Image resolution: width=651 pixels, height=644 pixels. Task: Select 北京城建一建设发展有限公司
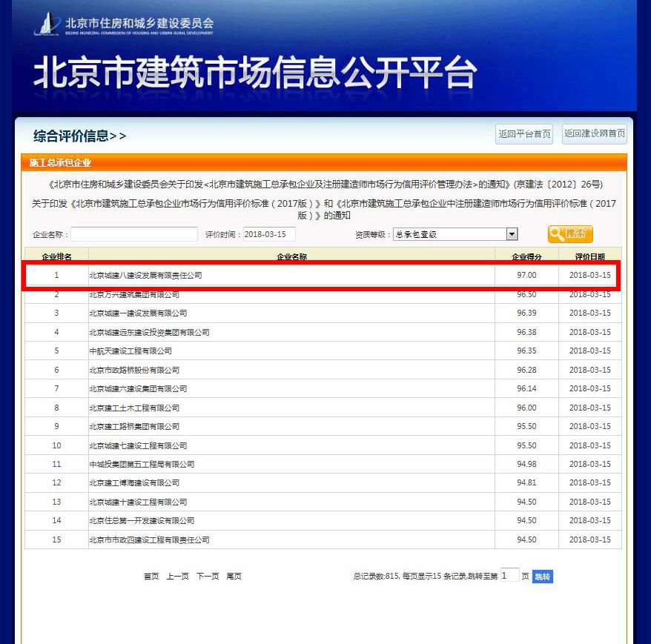(x=138, y=313)
